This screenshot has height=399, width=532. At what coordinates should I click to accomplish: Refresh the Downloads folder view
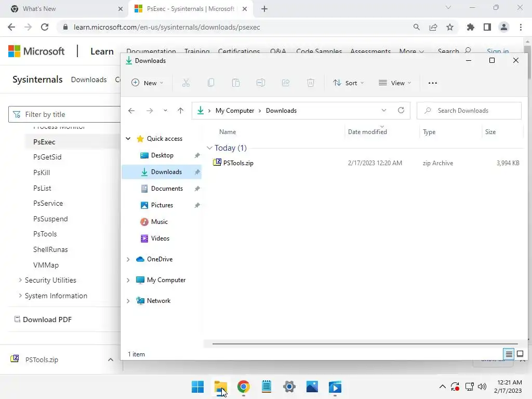point(401,110)
